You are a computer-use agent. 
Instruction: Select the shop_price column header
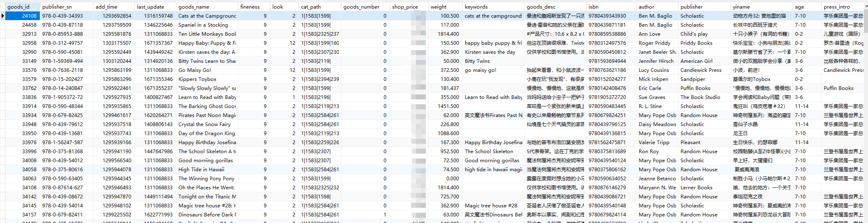(409, 7)
